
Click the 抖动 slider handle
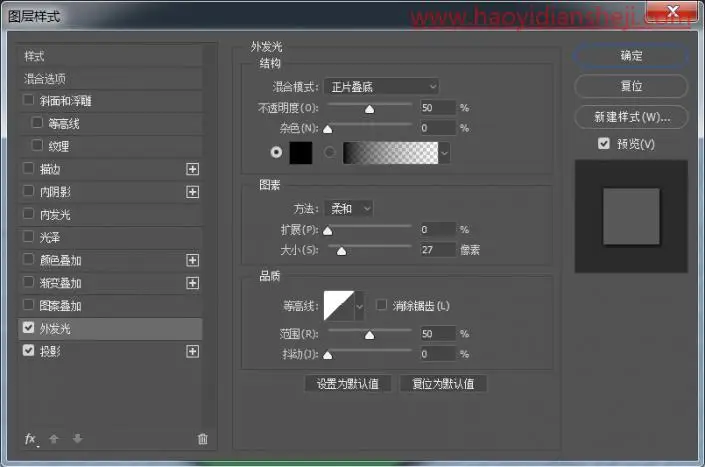click(x=328, y=356)
